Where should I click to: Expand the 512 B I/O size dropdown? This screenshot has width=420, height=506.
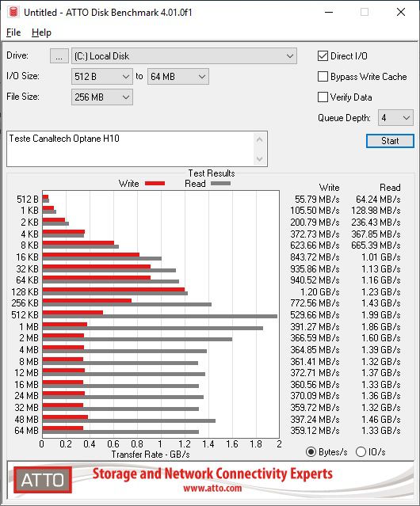coord(102,77)
